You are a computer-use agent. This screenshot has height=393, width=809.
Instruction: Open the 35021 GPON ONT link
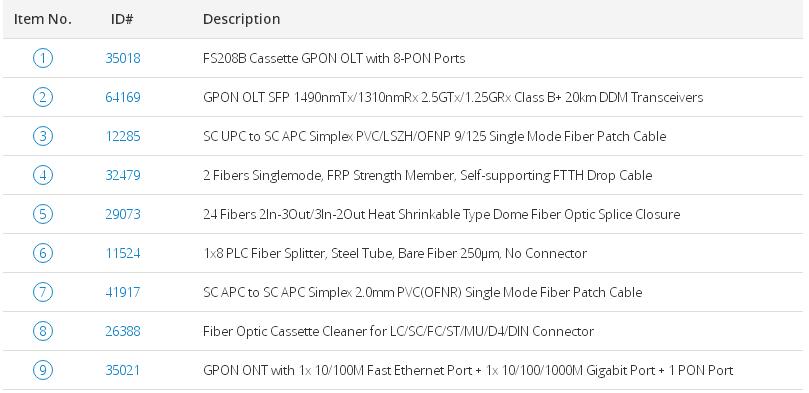tap(123, 370)
